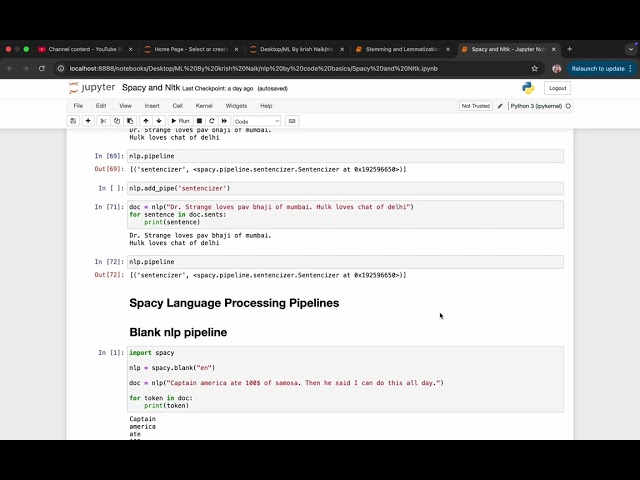
Task: Move selected cell down arrow
Action: [x=159, y=121]
